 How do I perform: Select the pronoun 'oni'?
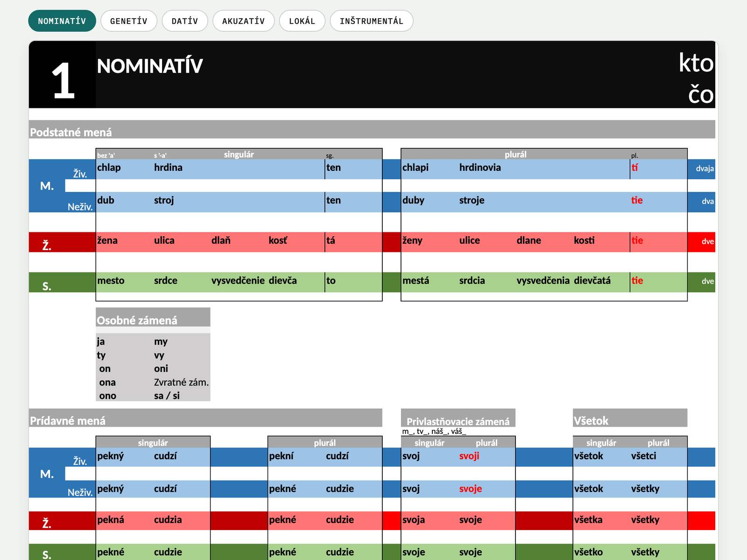tap(161, 369)
